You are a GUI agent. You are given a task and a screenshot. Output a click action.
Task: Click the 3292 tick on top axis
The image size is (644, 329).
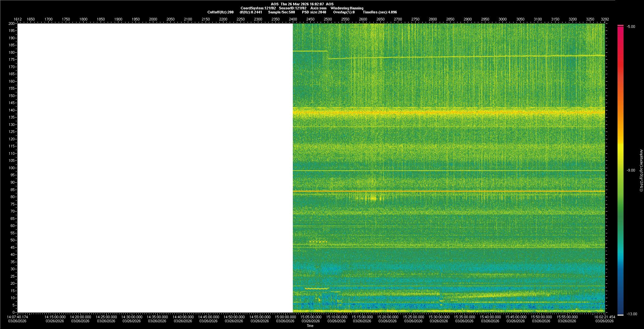coord(605,19)
